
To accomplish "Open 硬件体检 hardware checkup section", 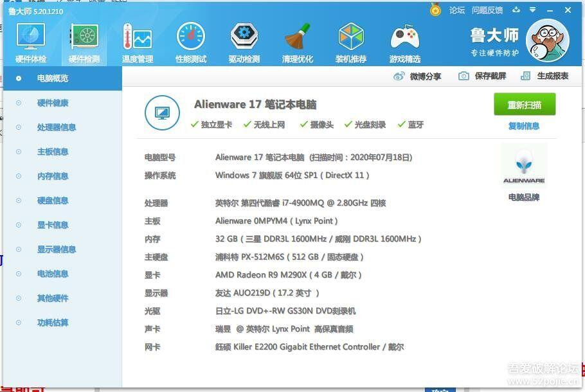I will pyautogui.click(x=30, y=42).
